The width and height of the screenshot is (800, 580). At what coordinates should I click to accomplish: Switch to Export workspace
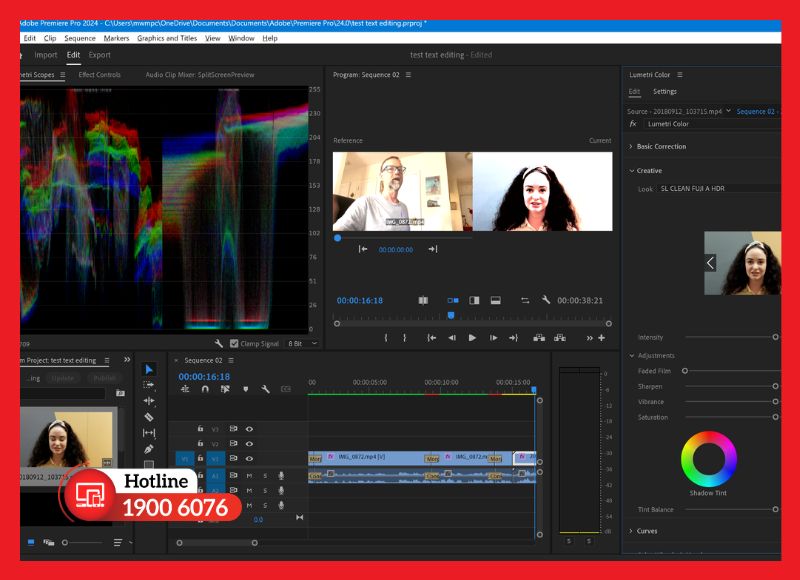[99, 55]
